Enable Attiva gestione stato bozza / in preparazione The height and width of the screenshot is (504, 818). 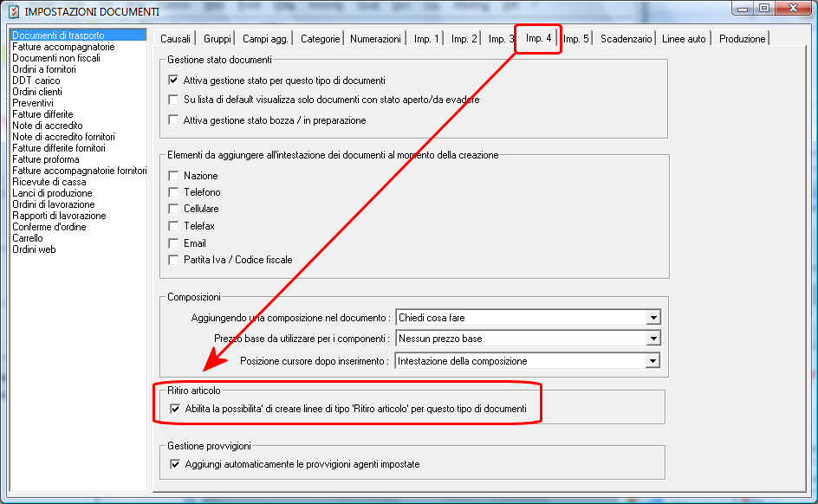(x=173, y=120)
